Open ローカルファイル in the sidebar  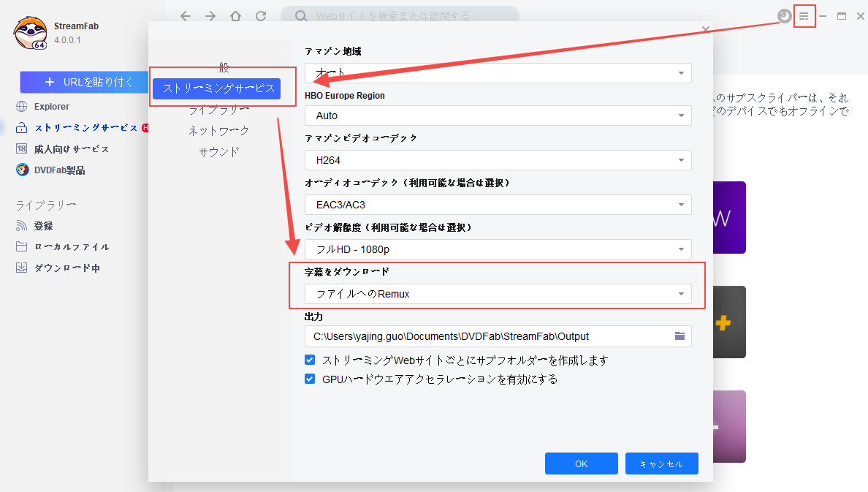(62, 246)
